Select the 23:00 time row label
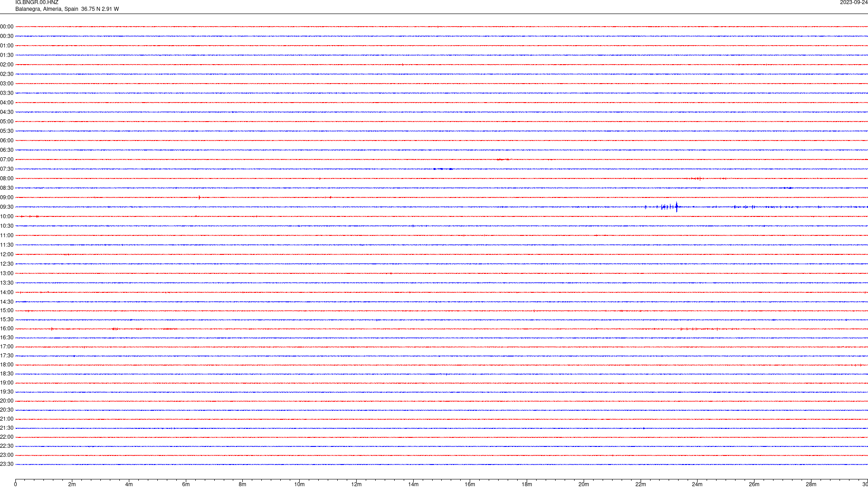This screenshot has width=868, height=488. [7, 455]
